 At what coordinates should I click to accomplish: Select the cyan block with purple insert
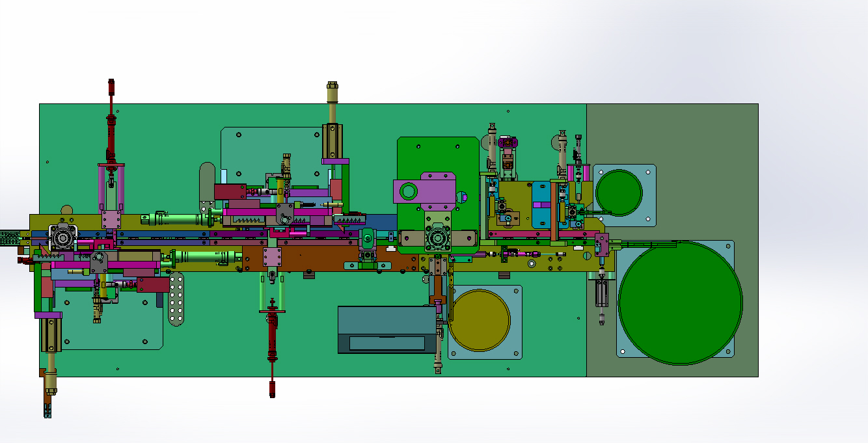[541, 205]
